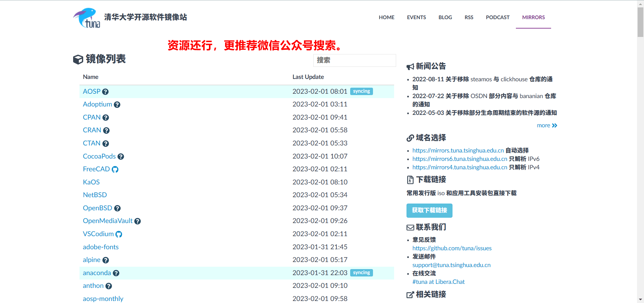Open the OpenBSD mirror link

(x=98, y=208)
